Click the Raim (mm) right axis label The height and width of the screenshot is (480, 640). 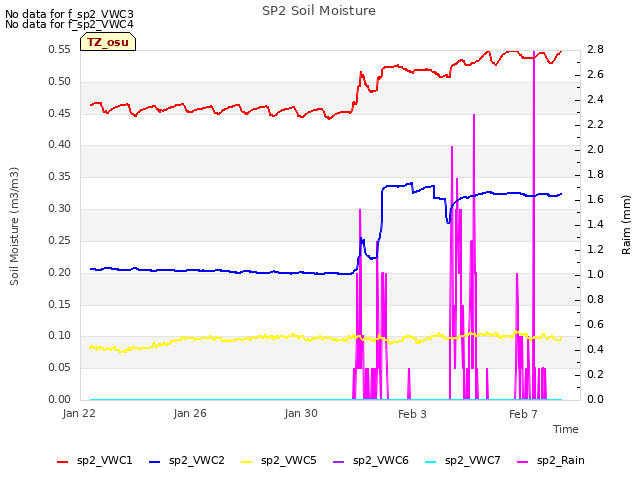pyautogui.click(x=626, y=225)
